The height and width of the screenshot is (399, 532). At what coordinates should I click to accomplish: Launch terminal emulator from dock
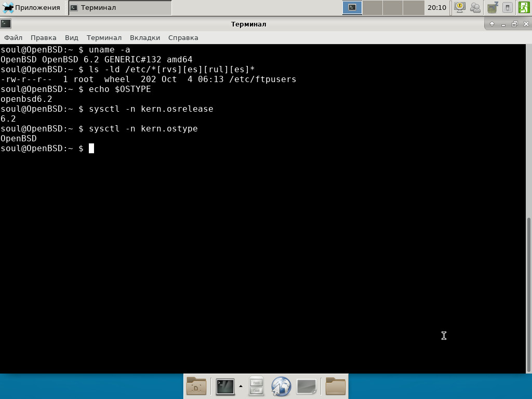[x=225, y=387]
